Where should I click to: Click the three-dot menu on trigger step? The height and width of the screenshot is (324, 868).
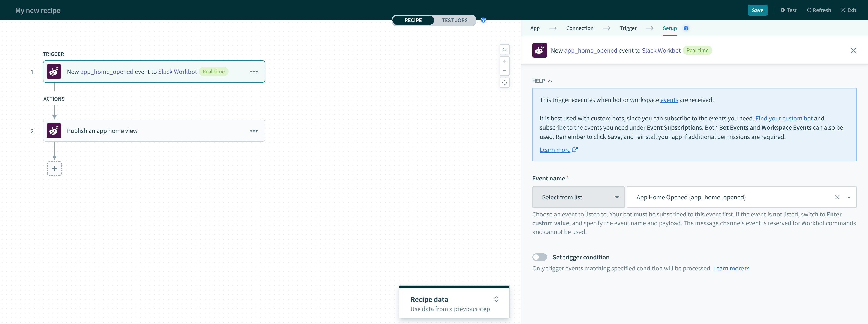point(253,71)
